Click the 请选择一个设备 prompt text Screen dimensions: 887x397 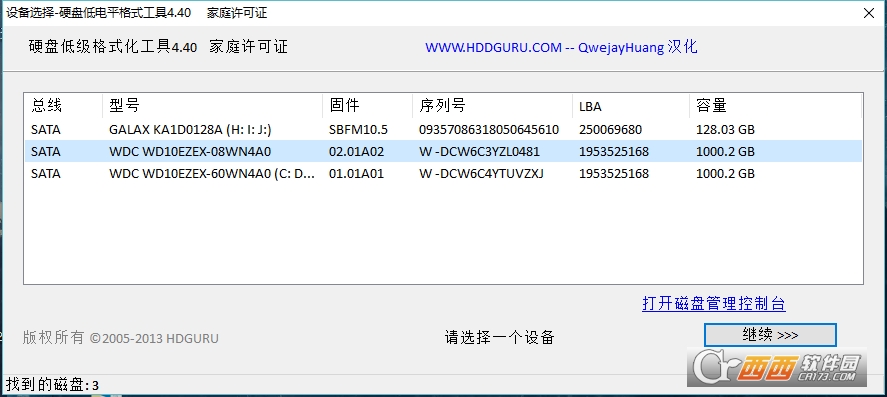[x=500, y=338]
